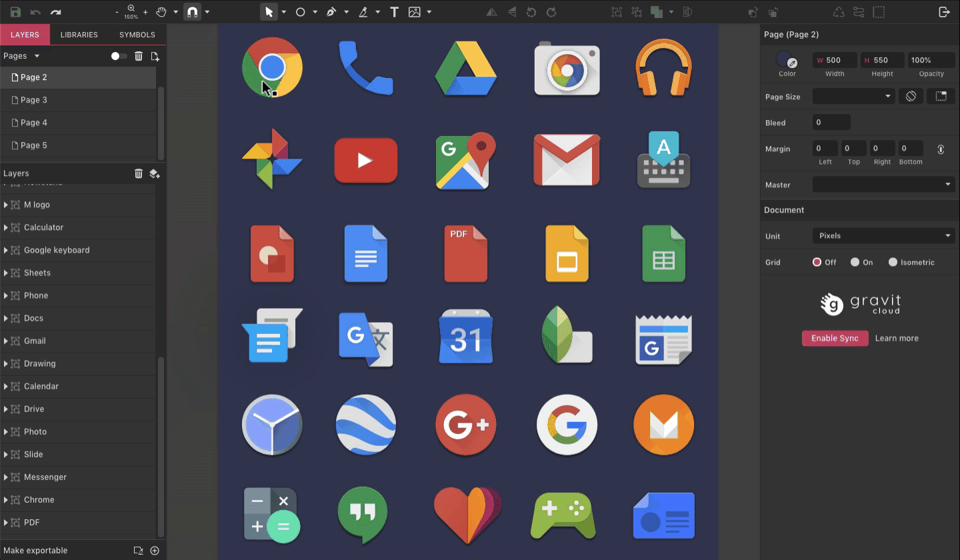Delete the selected page with trash icon
The height and width of the screenshot is (560, 960).
(138, 56)
